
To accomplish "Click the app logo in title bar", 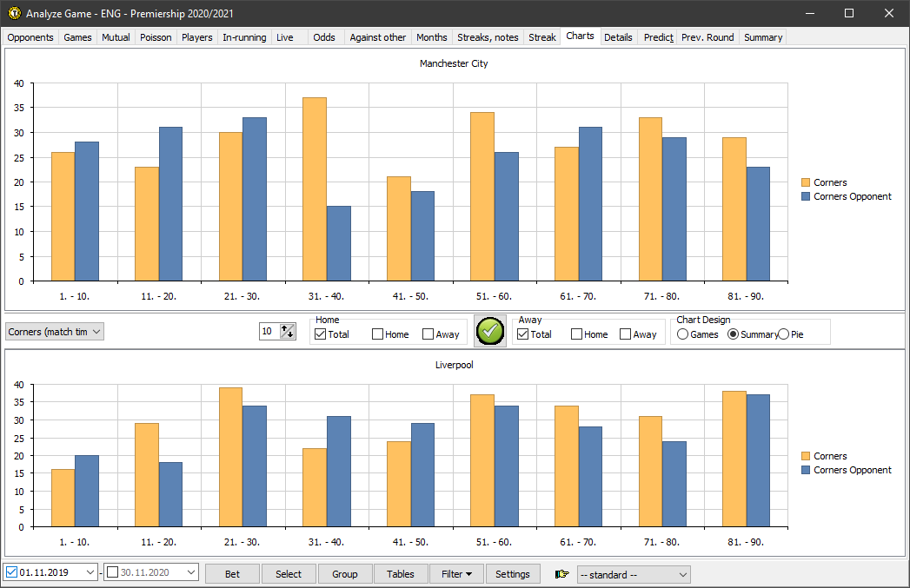I will 14,13.
